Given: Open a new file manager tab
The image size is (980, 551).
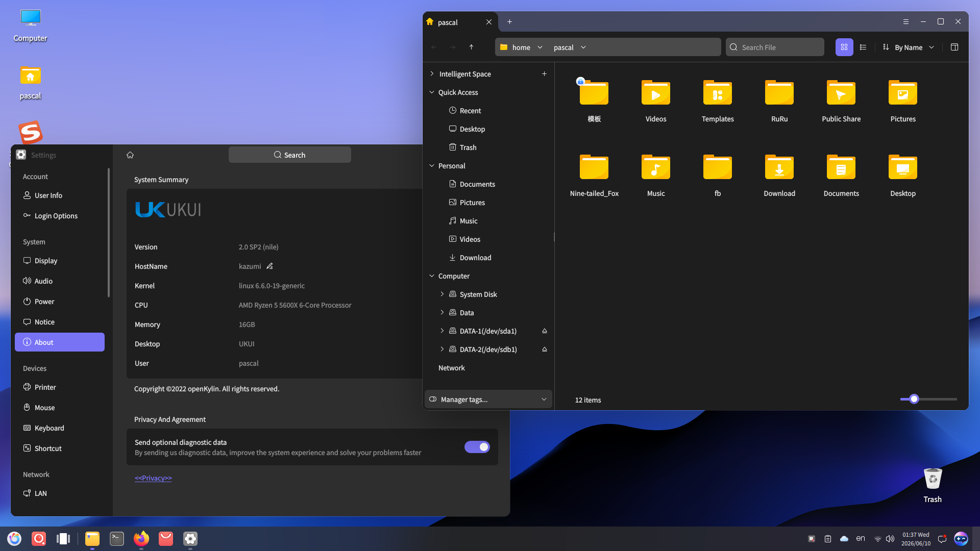Looking at the screenshot, I should click(x=509, y=21).
